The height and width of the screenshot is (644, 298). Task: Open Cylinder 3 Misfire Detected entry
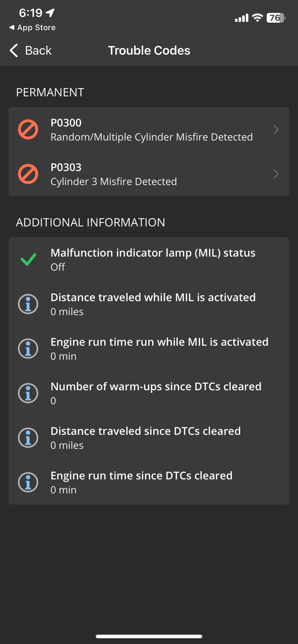pos(149,174)
